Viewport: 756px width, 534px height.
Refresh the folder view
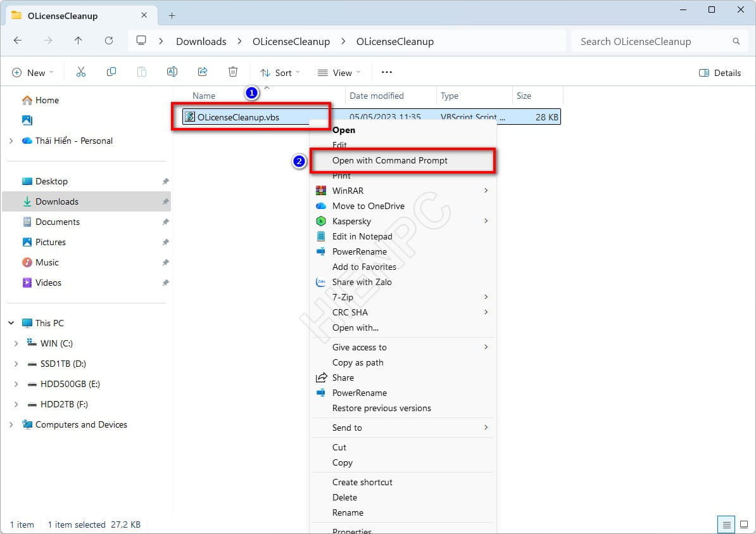[109, 41]
